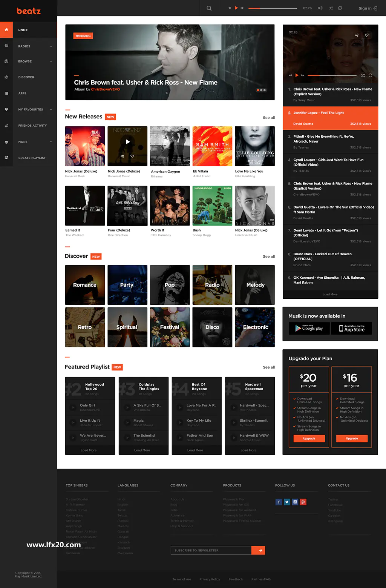Click the search magnifier icon in top bar
This screenshot has width=386, height=588.
coord(209,8)
